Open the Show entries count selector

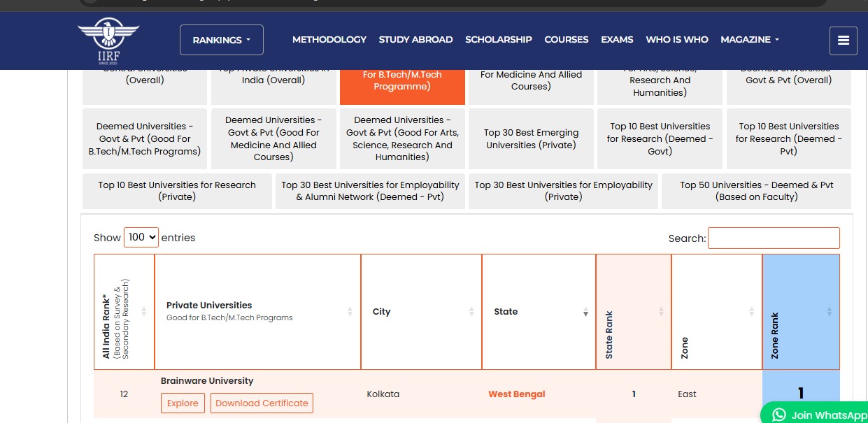141,237
